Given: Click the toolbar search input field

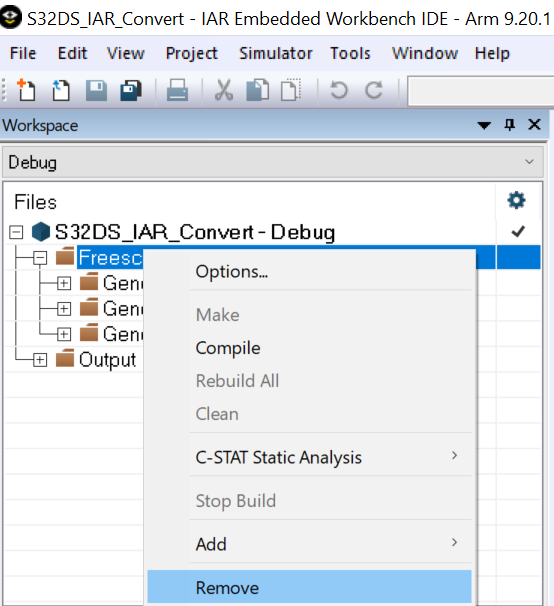Looking at the screenshot, I should [x=481, y=91].
